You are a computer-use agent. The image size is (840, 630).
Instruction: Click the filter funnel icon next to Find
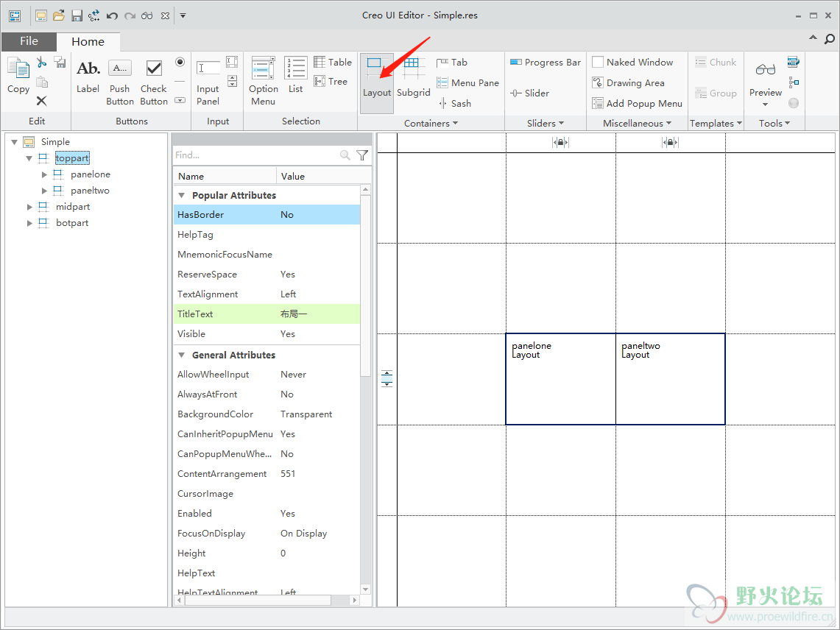362,155
